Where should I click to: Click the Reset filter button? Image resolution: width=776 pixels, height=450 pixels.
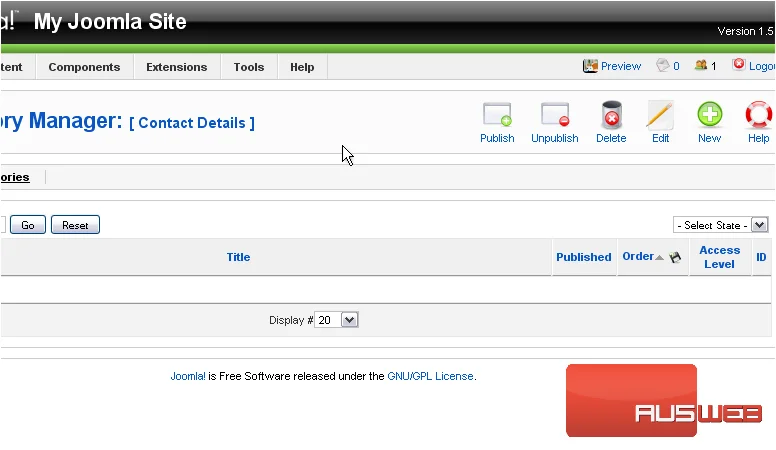(x=75, y=225)
